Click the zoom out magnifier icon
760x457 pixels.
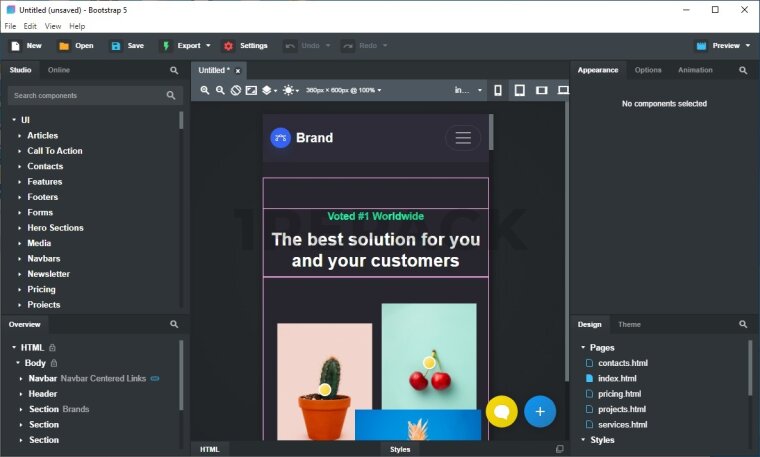click(220, 90)
